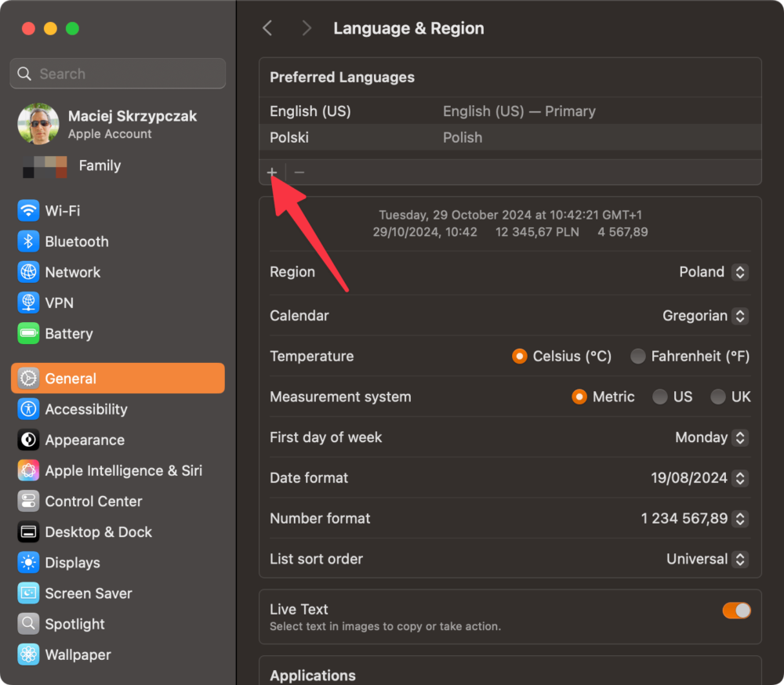Open Wi-Fi settings label

pyautogui.click(x=63, y=211)
